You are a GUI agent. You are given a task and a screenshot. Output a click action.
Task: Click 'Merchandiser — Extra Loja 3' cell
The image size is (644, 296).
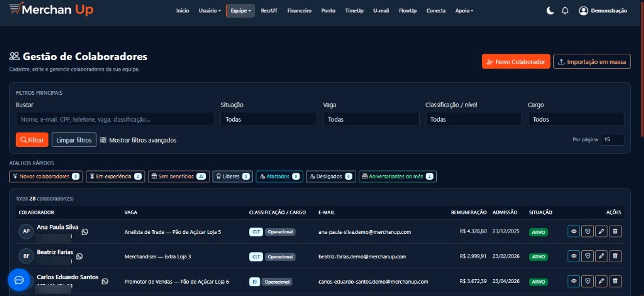[x=157, y=257]
